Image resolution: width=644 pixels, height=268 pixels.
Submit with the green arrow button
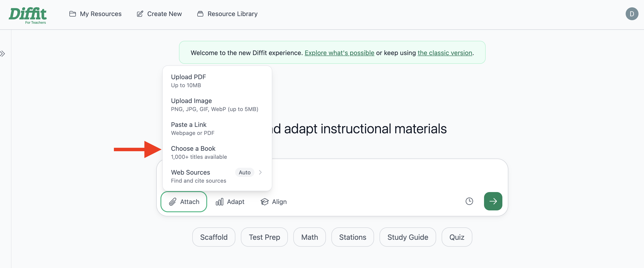tap(493, 201)
